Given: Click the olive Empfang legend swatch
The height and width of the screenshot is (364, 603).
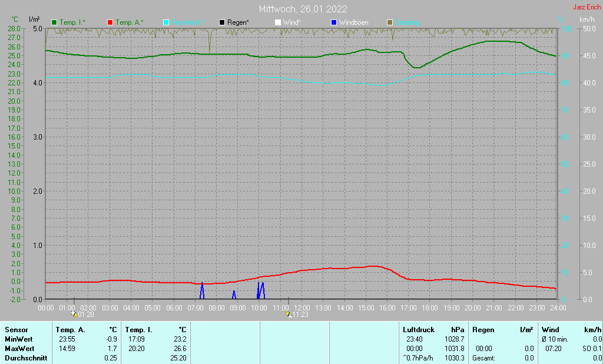Looking at the screenshot, I should tap(390, 22).
